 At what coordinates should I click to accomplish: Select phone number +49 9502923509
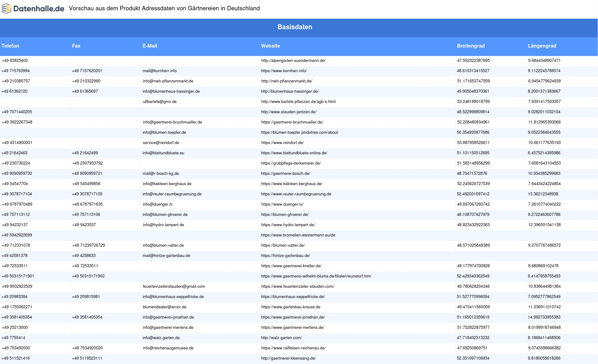17,287
